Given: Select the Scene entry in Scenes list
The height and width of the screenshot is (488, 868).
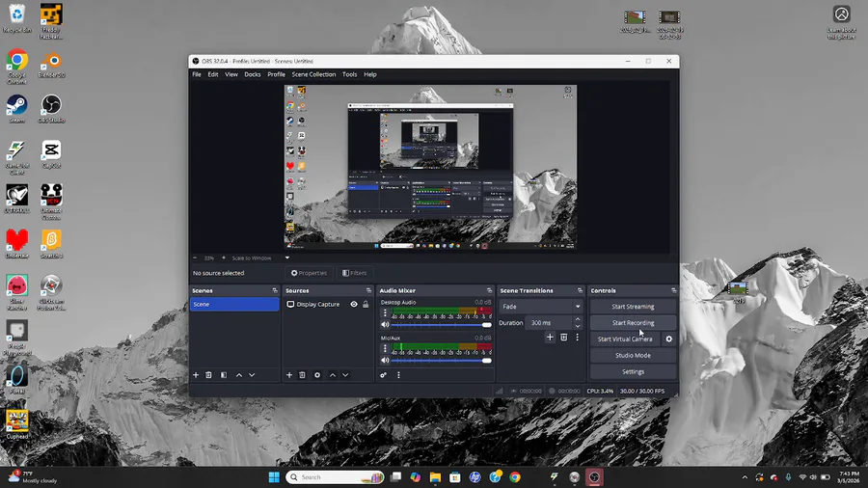Looking at the screenshot, I should pyautogui.click(x=234, y=305).
